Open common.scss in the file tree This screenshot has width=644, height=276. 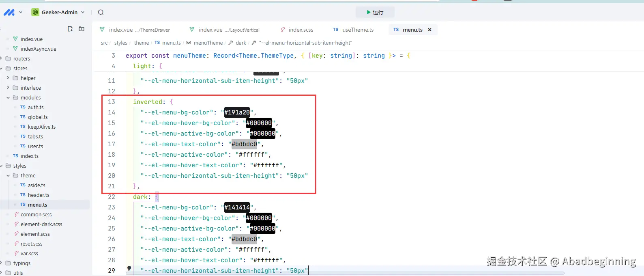click(x=36, y=214)
